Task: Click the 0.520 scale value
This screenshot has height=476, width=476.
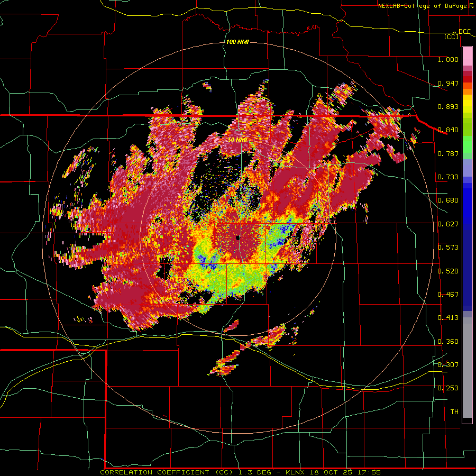Action: 448,271
